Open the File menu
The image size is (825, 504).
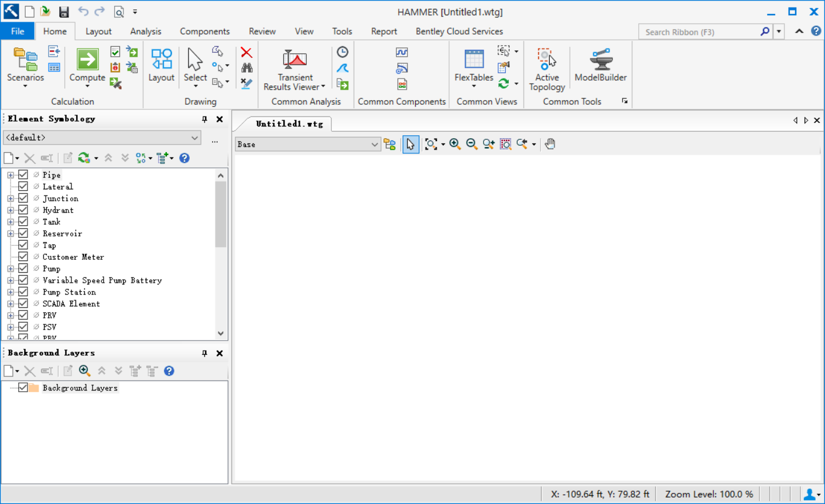[18, 32]
